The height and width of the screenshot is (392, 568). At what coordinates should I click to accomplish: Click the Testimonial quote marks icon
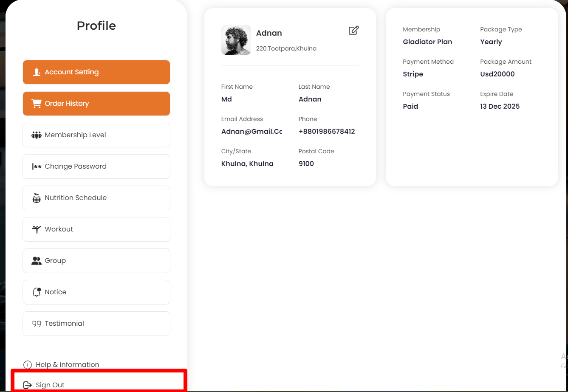(37, 324)
